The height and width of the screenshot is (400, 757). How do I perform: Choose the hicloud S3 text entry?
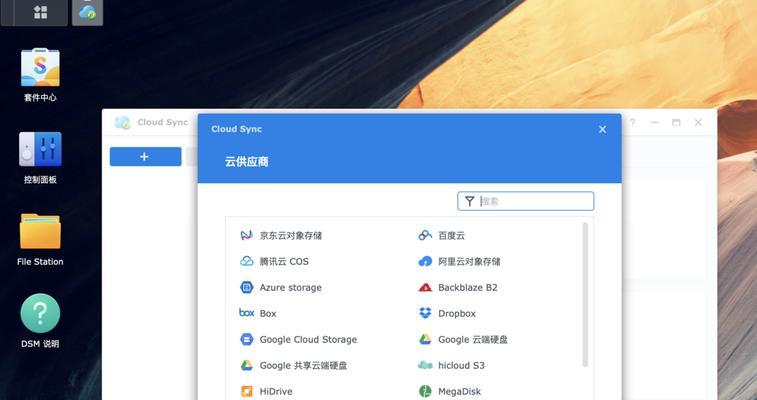tap(461, 366)
